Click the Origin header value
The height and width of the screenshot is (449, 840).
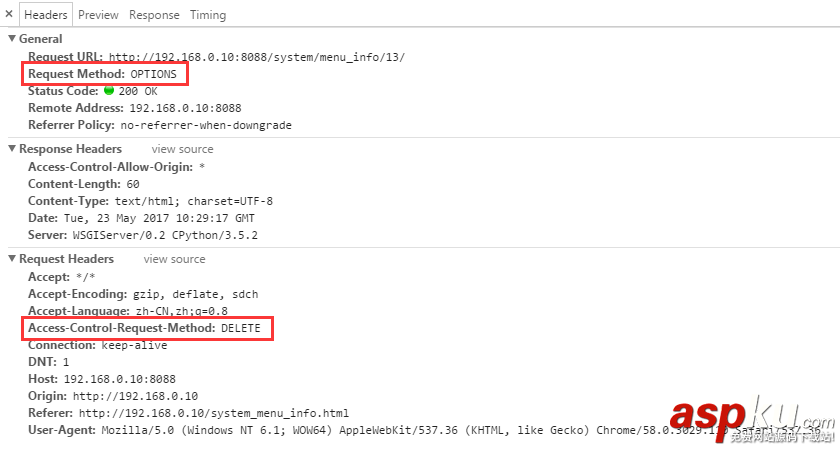pyautogui.click(x=135, y=396)
